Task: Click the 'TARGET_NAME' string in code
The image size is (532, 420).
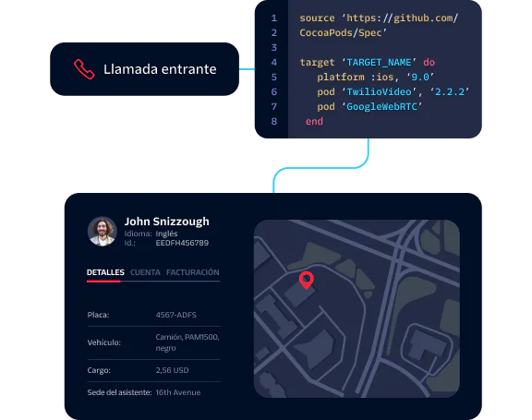Action: click(x=379, y=63)
